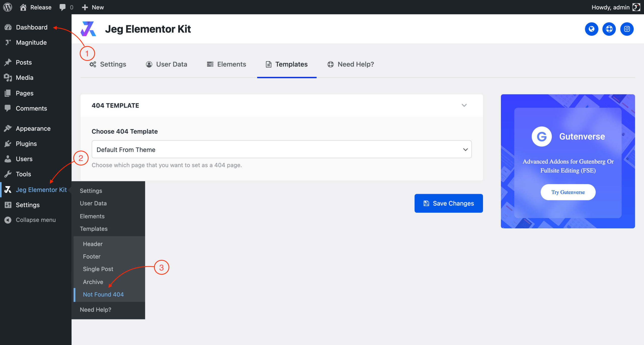
Task: Click the lifebuoy support icon button
Action: point(609,29)
